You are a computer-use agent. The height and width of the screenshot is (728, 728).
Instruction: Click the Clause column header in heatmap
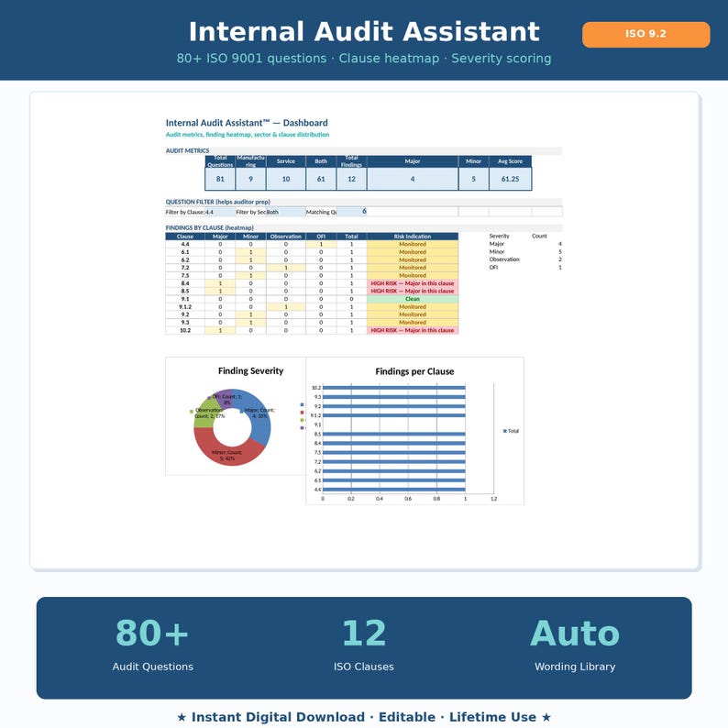[185, 237]
